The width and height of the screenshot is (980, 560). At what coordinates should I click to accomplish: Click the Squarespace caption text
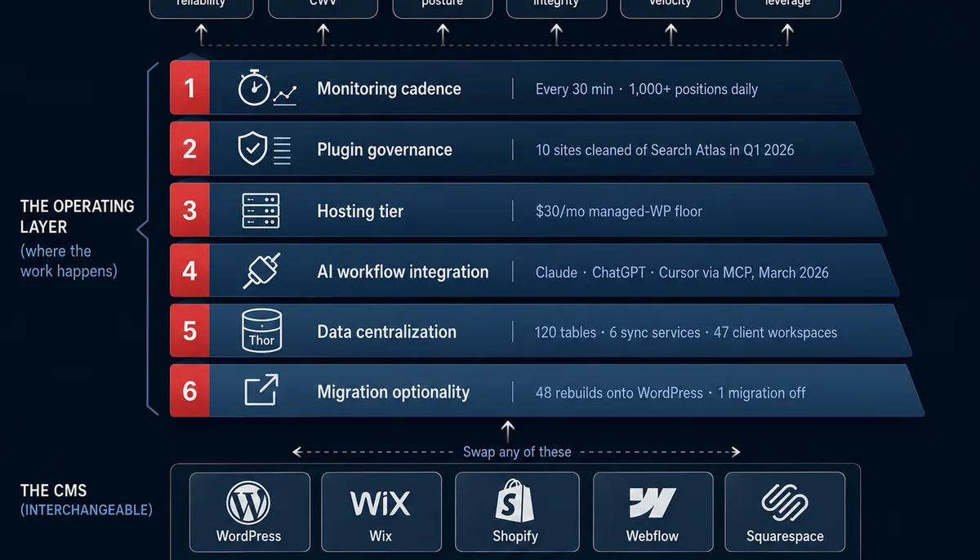tap(785, 537)
